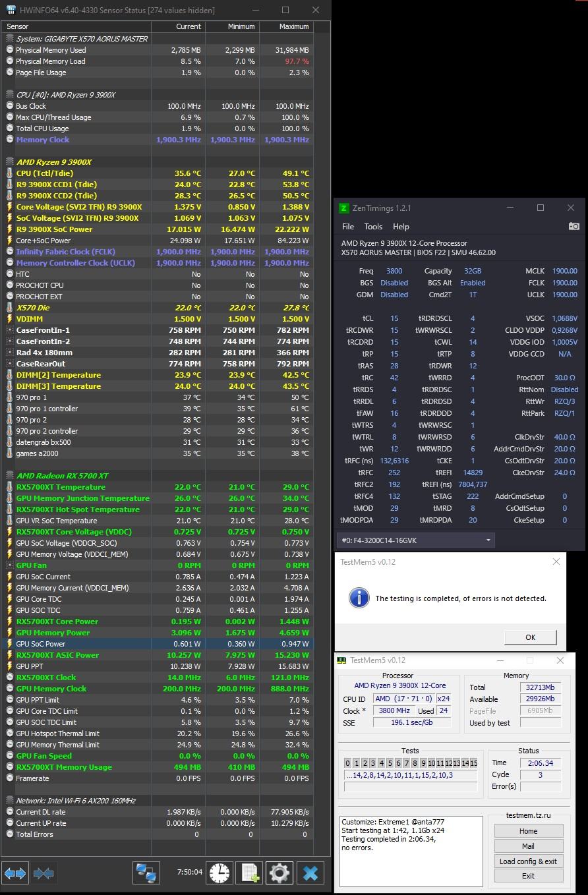Open the ZenTimings DIMM selector dropdown
This screenshot has height=895, width=588.
click(x=416, y=540)
